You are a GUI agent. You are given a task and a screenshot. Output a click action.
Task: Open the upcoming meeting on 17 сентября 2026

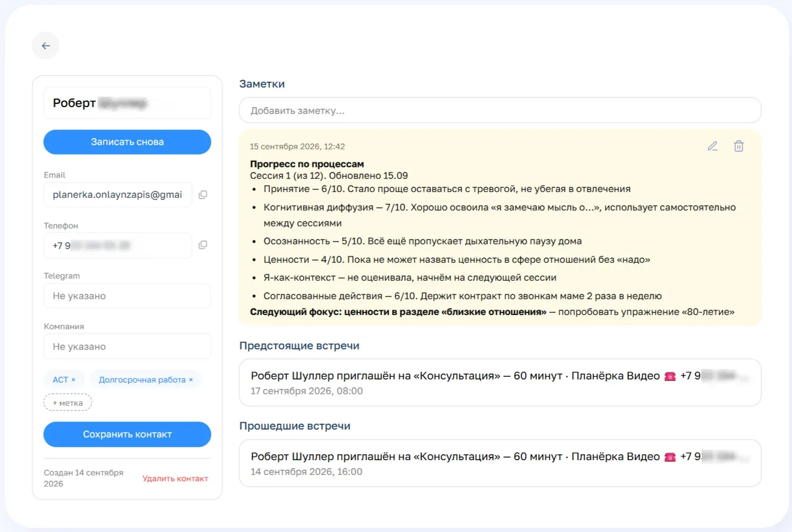500,383
